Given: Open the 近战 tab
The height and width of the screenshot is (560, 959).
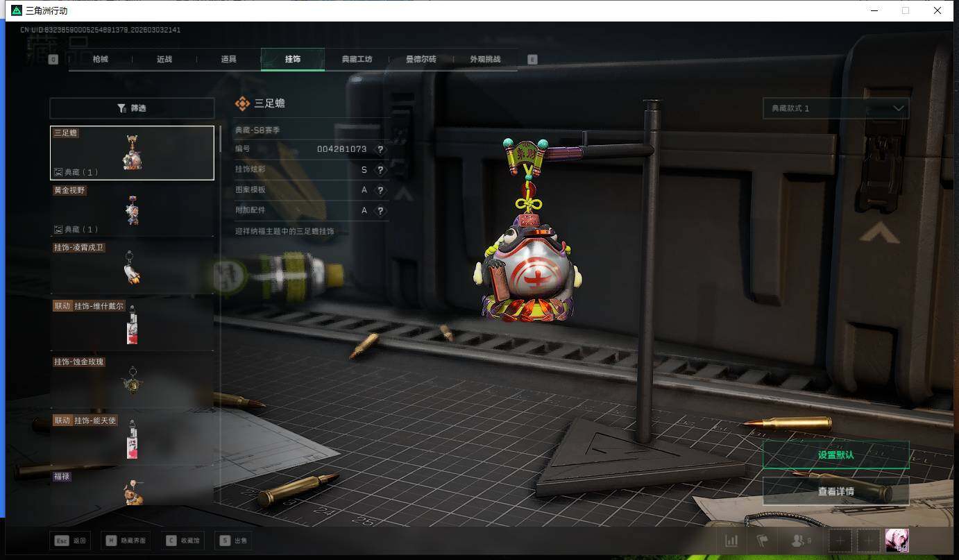Looking at the screenshot, I should tap(164, 60).
